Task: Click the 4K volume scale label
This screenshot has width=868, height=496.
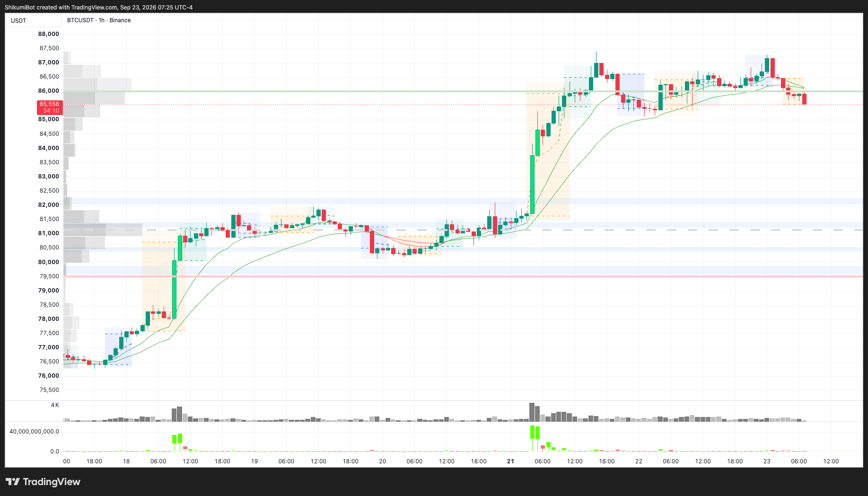Action: pyautogui.click(x=55, y=405)
